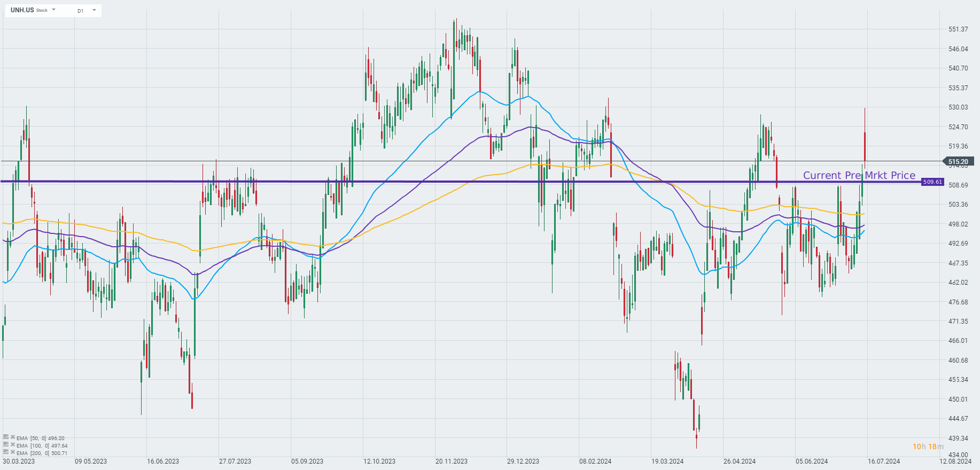Select the 'Current Pre Mrkt Price' annotation text

pyautogui.click(x=859, y=175)
